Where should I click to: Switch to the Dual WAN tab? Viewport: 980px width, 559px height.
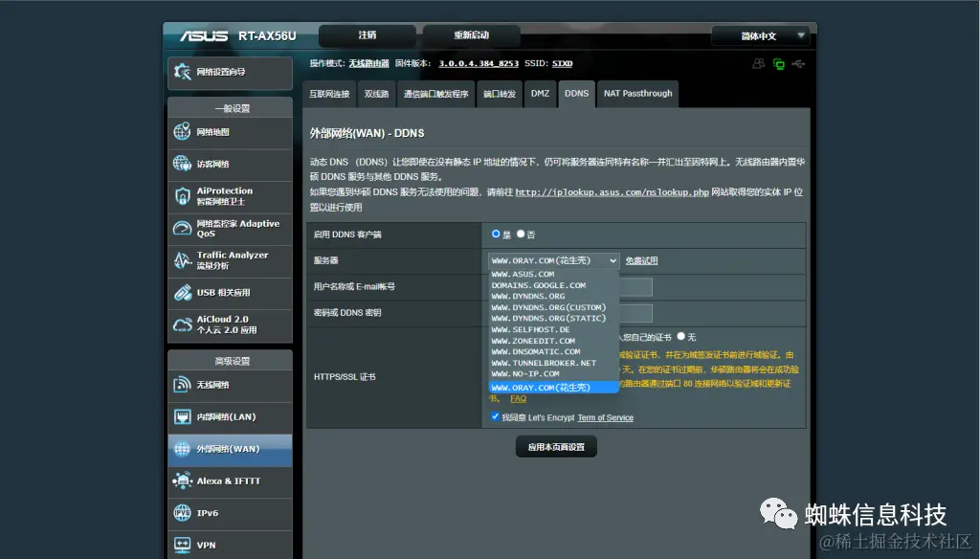click(376, 94)
